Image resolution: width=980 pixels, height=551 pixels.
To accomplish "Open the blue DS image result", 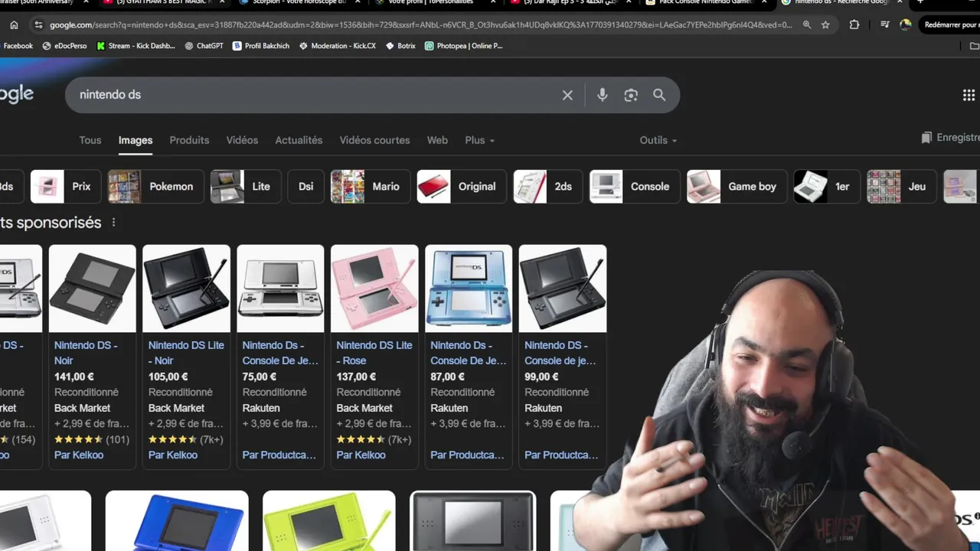I will [x=177, y=521].
